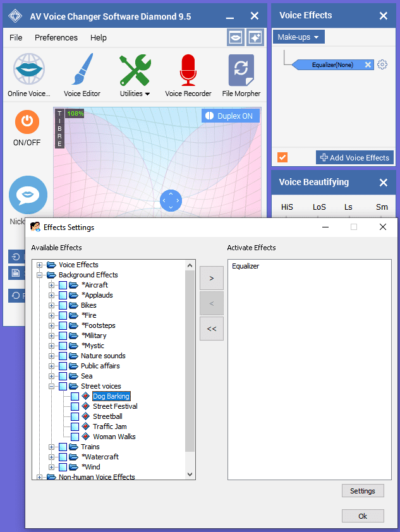Click the < remove effect button
Image resolution: width=400 pixels, height=532 pixels.
click(212, 303)
